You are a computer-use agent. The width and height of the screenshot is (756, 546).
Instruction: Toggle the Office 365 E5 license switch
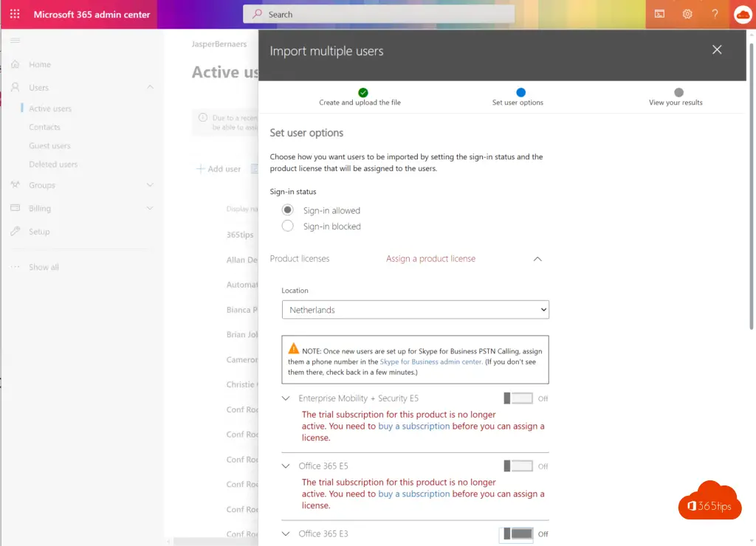(518, 466)
